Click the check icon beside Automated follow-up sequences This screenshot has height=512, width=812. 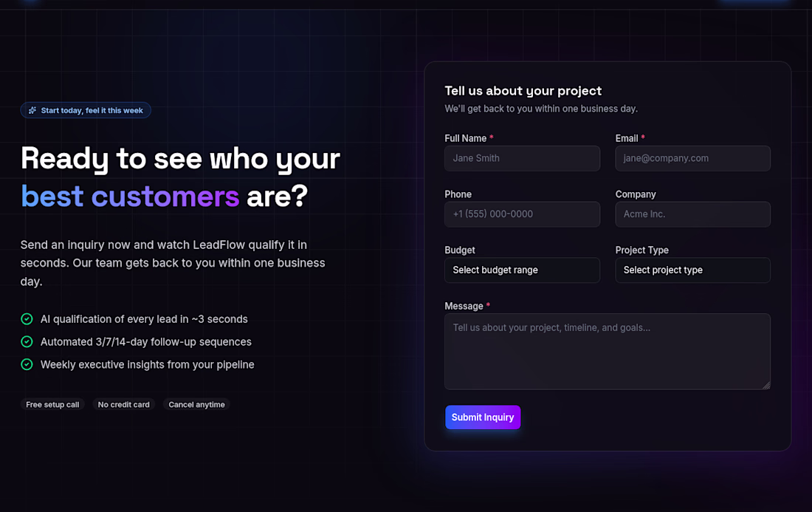pyautogui.click(x=27, y=342)
